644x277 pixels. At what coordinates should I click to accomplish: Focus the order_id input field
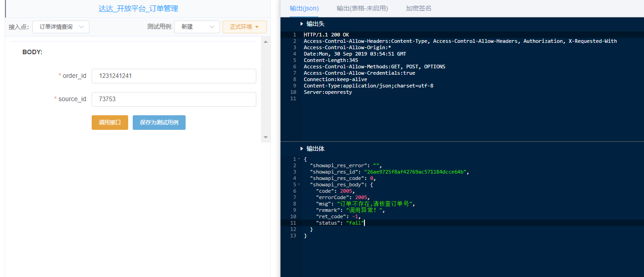tap(174, 76)
